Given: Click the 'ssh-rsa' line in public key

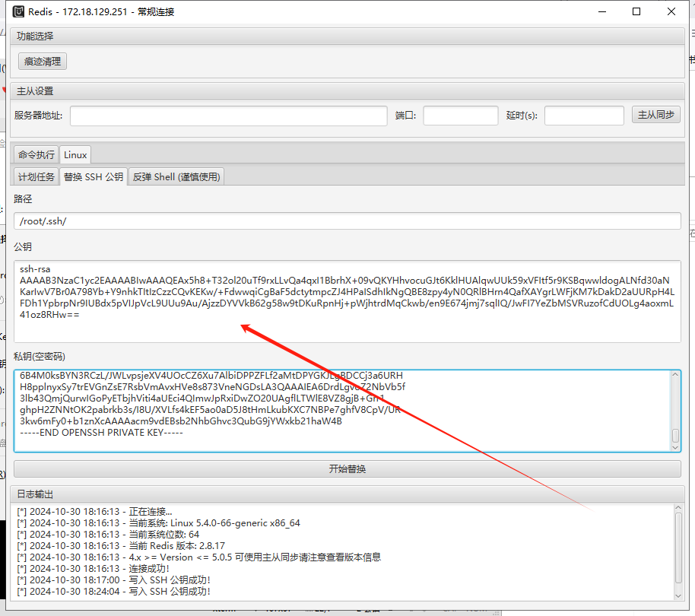Looking at the screenshot, I should click(x=35, y=269).
